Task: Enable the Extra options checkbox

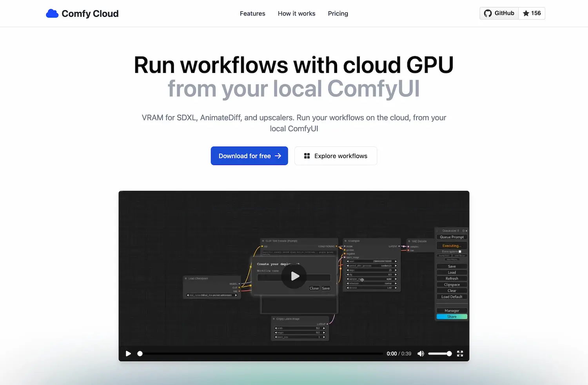Action: tap(460, 251)
